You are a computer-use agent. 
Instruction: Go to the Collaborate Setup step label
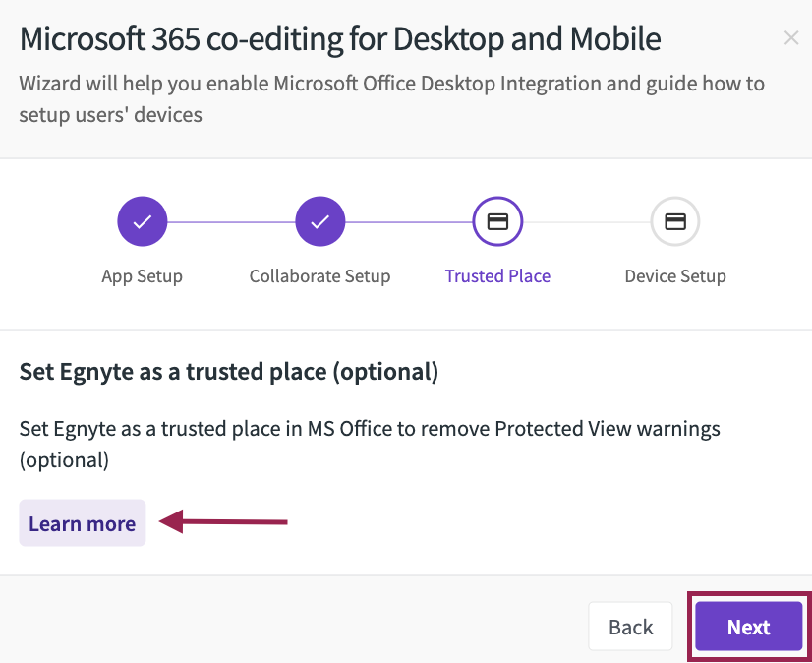320,276
